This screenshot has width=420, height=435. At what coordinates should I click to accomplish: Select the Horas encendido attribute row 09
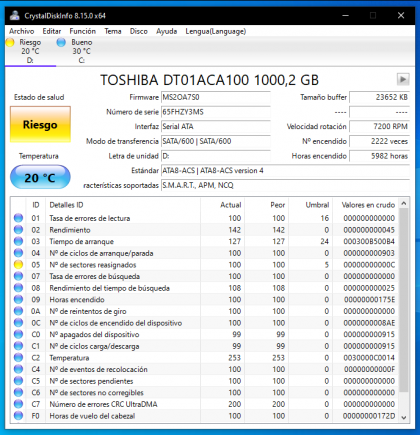point(206,299)
